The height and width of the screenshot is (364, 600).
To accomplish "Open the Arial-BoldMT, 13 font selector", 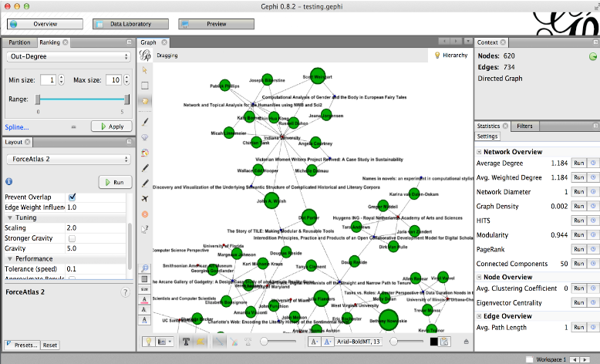I will point(358,342).
